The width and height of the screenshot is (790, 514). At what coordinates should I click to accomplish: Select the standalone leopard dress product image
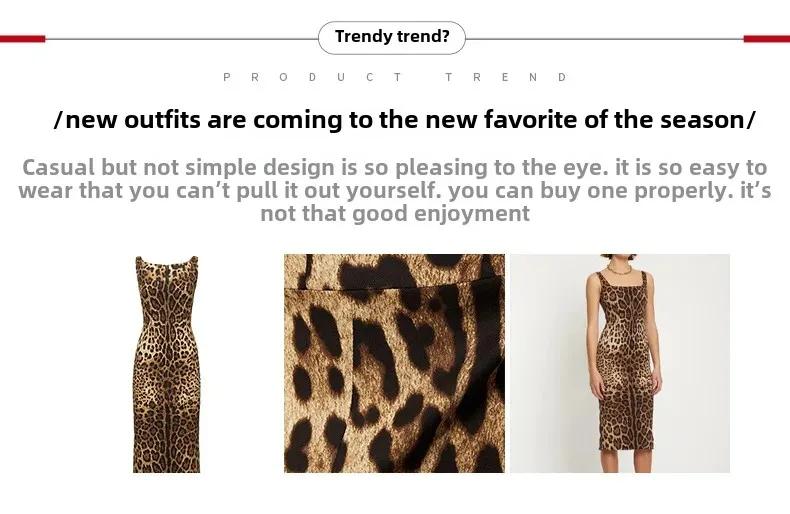pos(166,364)
